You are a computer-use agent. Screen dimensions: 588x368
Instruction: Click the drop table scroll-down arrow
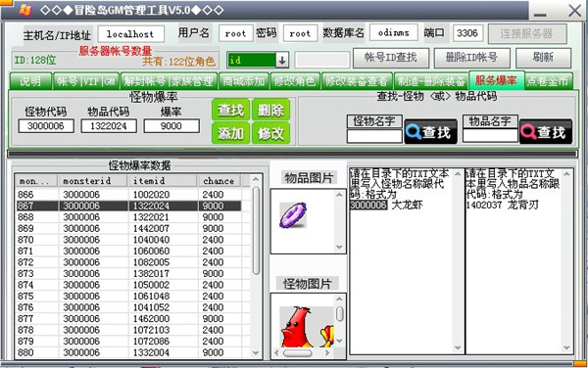tap(256, 352)
